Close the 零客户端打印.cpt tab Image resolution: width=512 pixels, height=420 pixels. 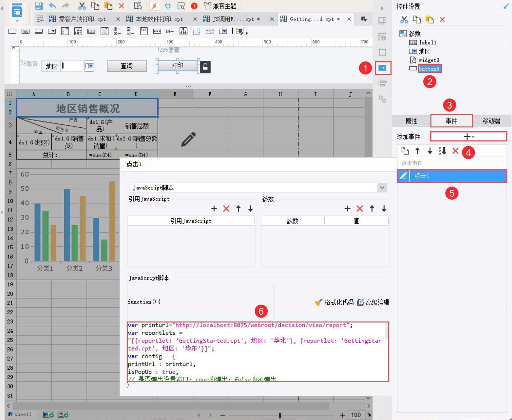(118, 19)
